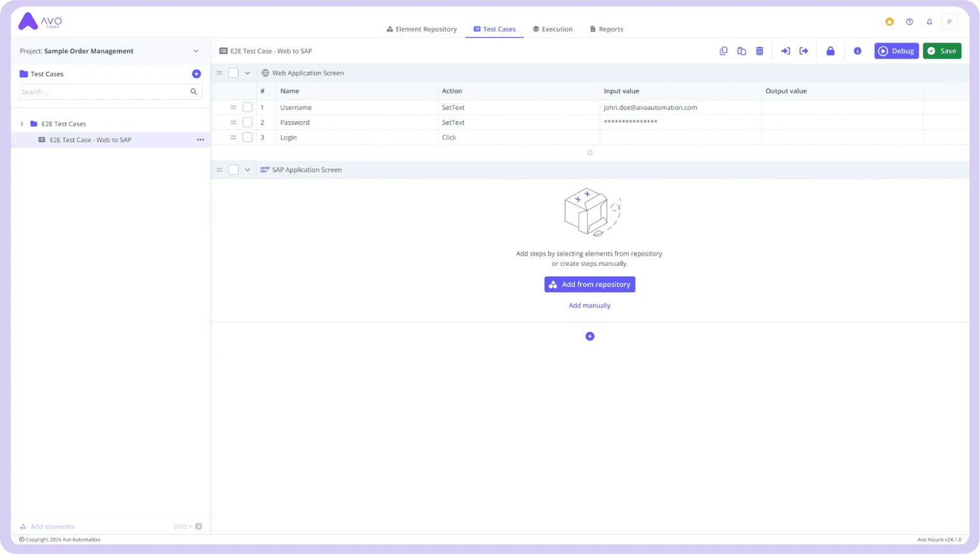Click drag handle of SAP Application Screen
Image resolution: width=980 pixels, height=554 pixels.
(x=219, y=170)
